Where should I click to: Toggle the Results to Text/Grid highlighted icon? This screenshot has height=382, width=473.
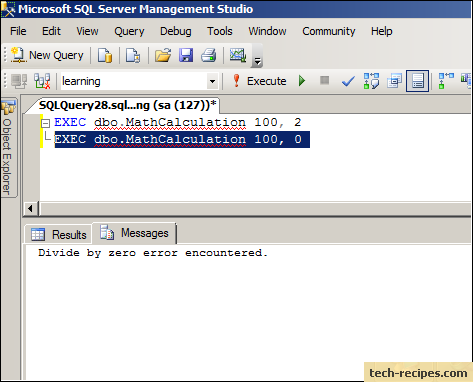click(417, 81)
